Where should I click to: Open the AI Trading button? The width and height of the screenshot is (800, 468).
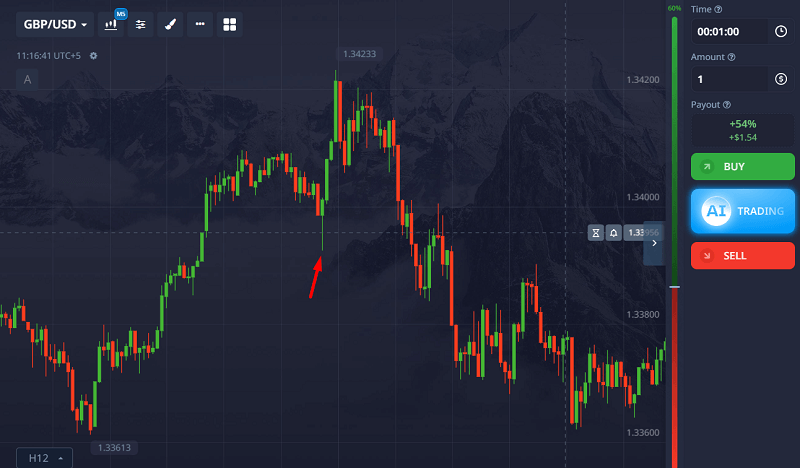pyautogui.click(x=742, y=211)
